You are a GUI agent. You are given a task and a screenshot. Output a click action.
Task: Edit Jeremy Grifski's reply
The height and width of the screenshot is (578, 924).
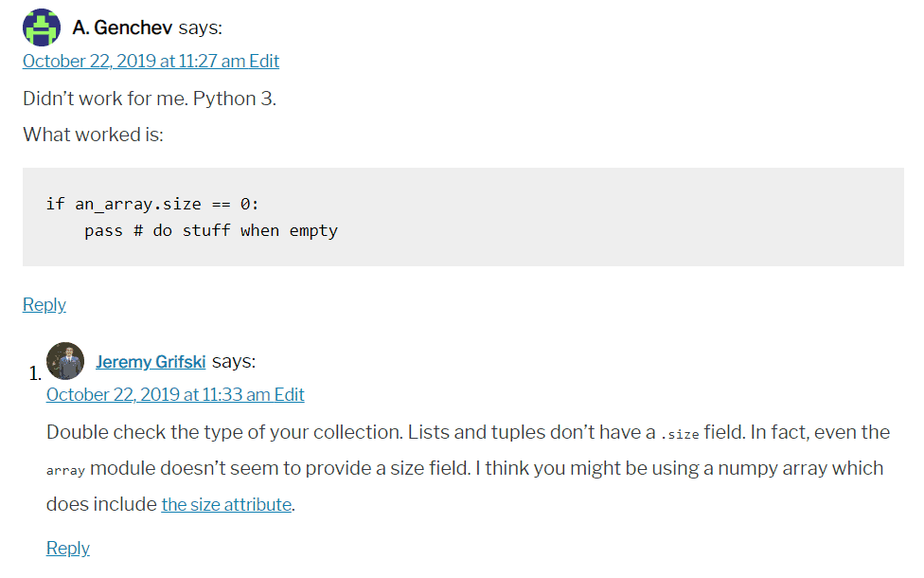pyautogui.click(x=291, y=394)
